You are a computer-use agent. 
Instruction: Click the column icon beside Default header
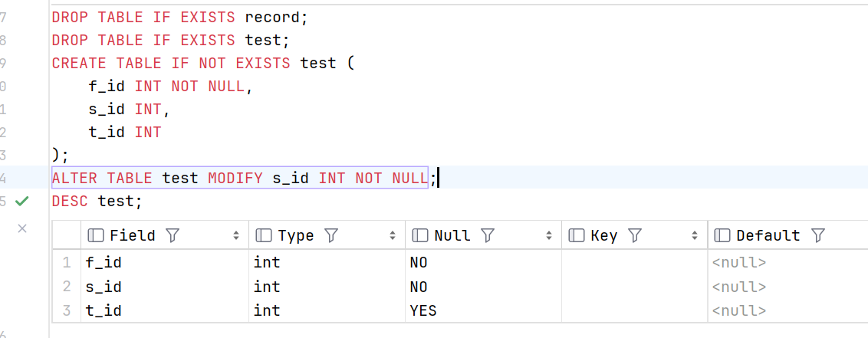point(722,235)
